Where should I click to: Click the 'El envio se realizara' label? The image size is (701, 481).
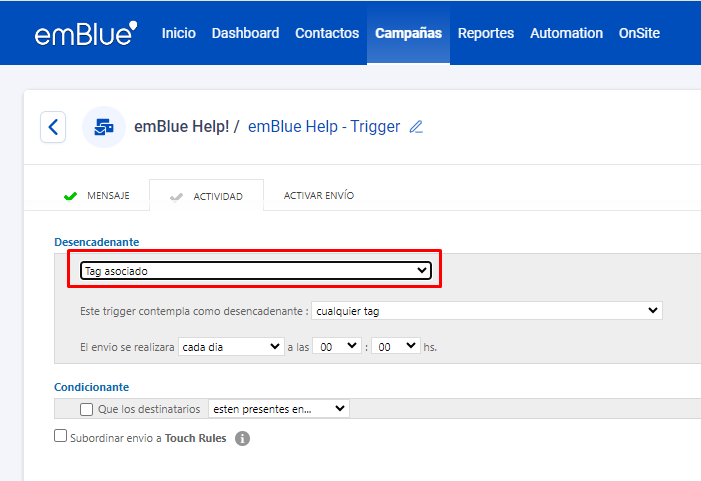127,347
